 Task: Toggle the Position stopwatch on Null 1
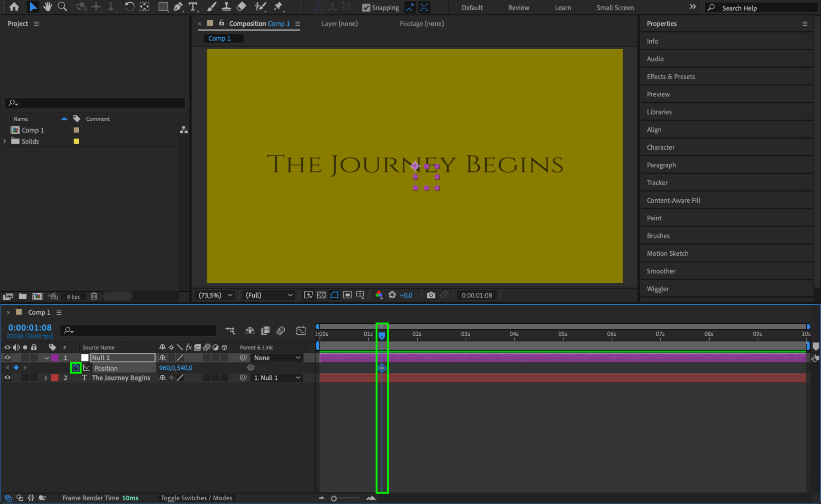pyautogui.click(x=76, y=368)
